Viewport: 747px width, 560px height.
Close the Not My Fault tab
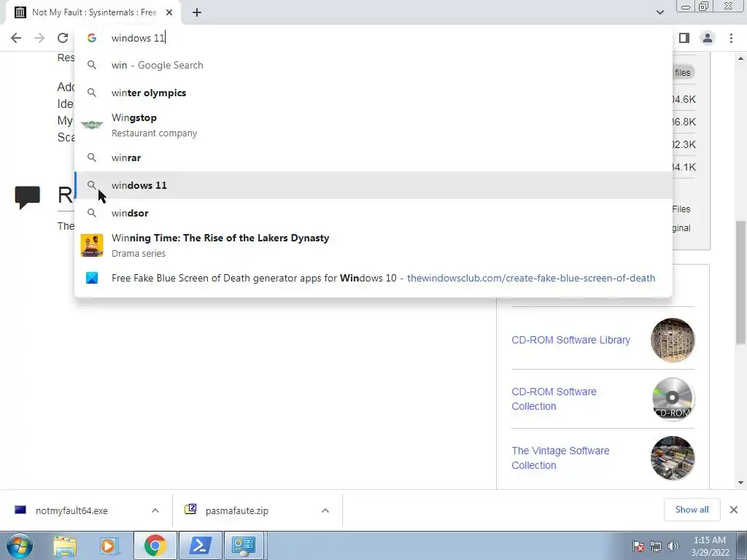(169, 12)
